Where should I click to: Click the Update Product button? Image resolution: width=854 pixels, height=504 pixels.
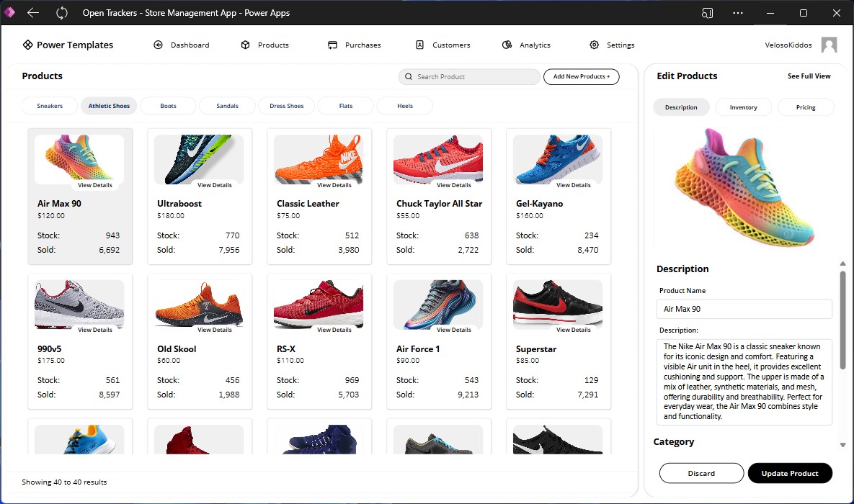(790, 473)
